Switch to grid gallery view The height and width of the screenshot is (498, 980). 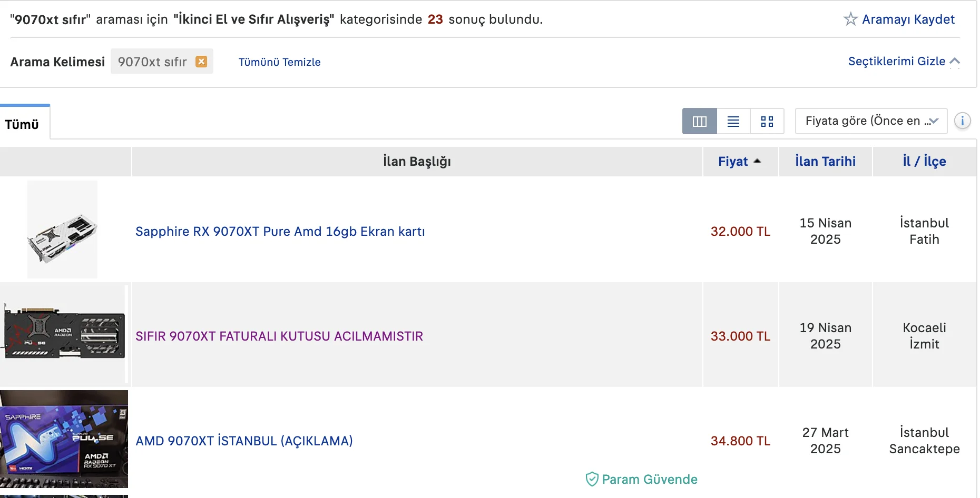767,122
